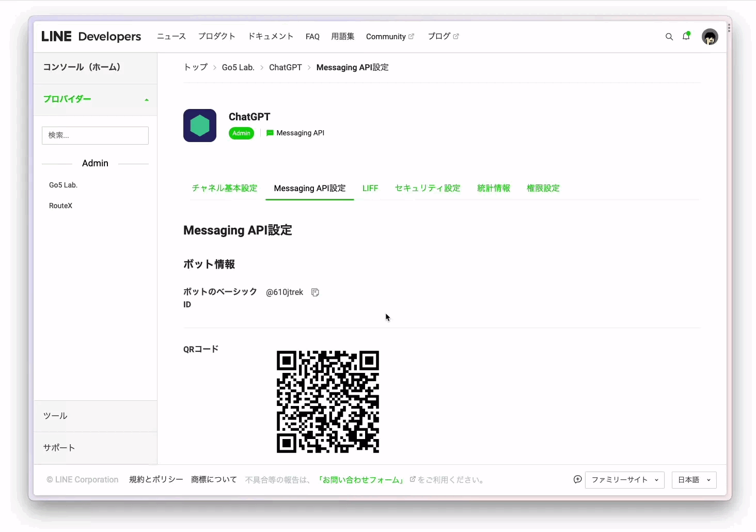Click the provider 検索 input field
Viewport: 756px width, 532px height.
(95, 135)
